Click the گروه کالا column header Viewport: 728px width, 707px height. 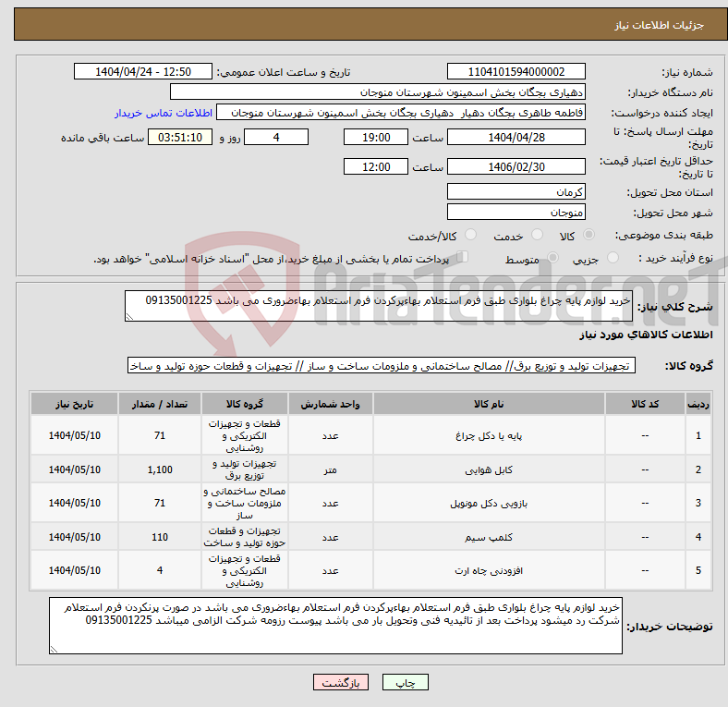[x=245, y=404]
